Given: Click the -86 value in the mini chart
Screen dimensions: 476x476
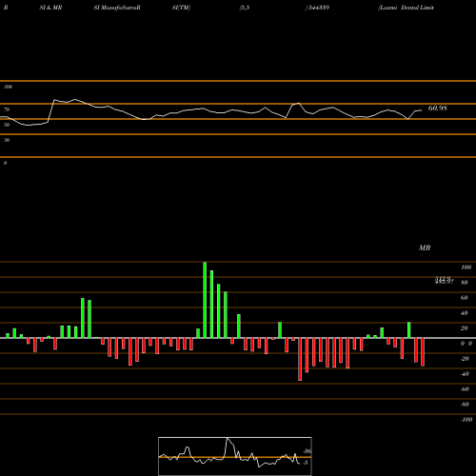Looking at the screenshot, I should 307,451.
